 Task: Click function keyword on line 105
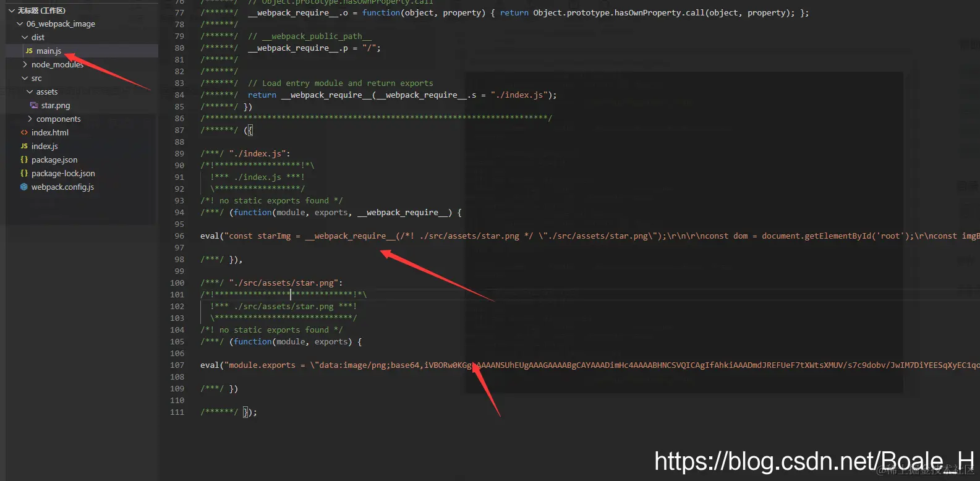point(253,342)
